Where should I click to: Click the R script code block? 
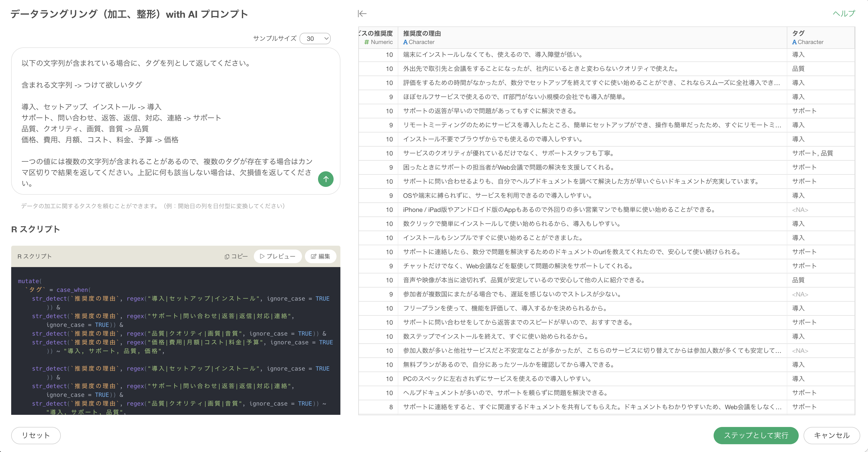point(175,340)
